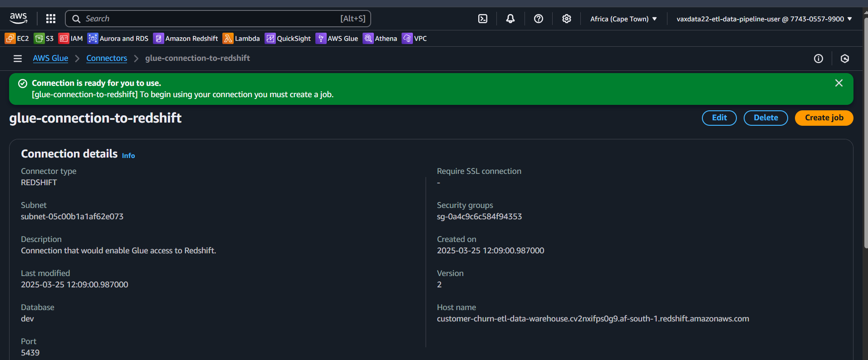Viewport: 868px width, 360px height.
Task: Open the Connection details Info link
Action: coord(128,155)
